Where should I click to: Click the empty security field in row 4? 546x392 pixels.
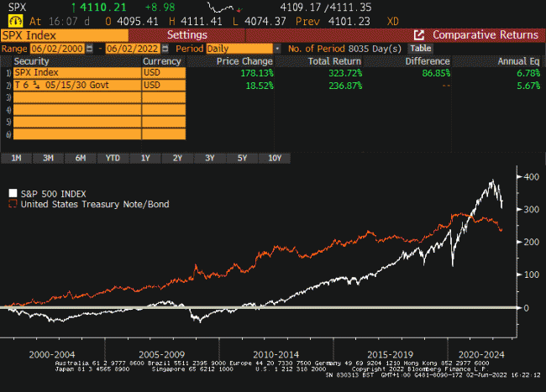(x=77, y=110)
